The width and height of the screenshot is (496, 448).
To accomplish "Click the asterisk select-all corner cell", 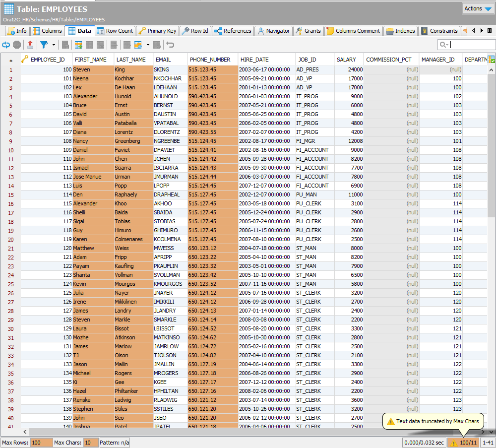I will (11, 60).
